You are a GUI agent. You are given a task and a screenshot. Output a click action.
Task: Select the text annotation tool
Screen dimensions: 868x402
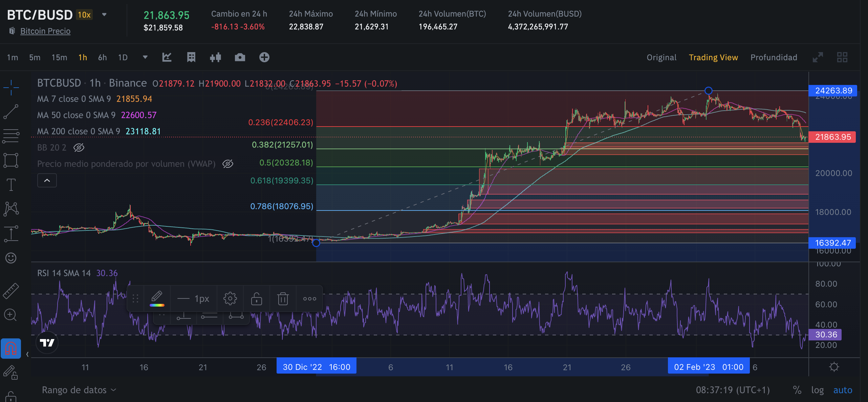coord(11,185)
